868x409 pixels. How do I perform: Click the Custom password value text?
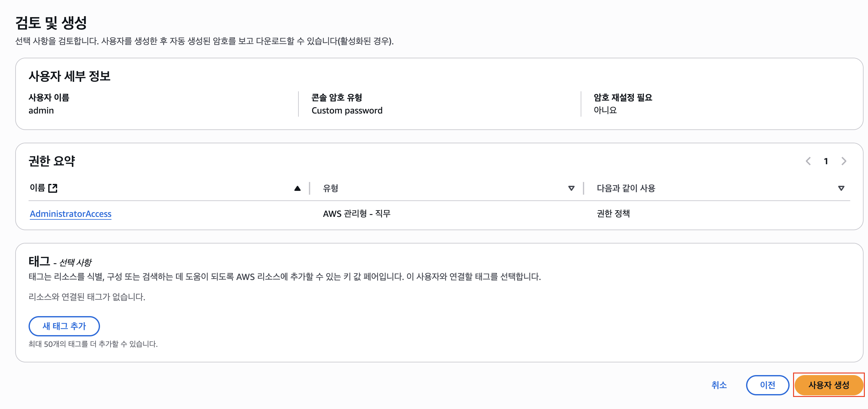pyautogui.click(x=347, y=110)
